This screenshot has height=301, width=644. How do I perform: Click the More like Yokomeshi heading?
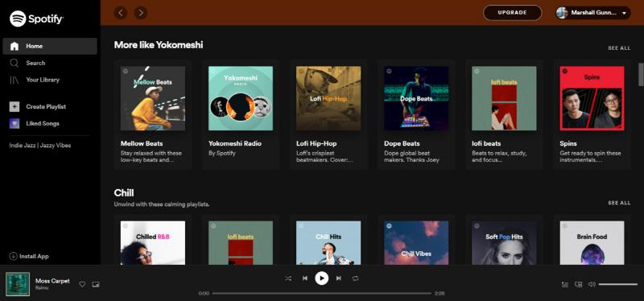pos(159,45)
